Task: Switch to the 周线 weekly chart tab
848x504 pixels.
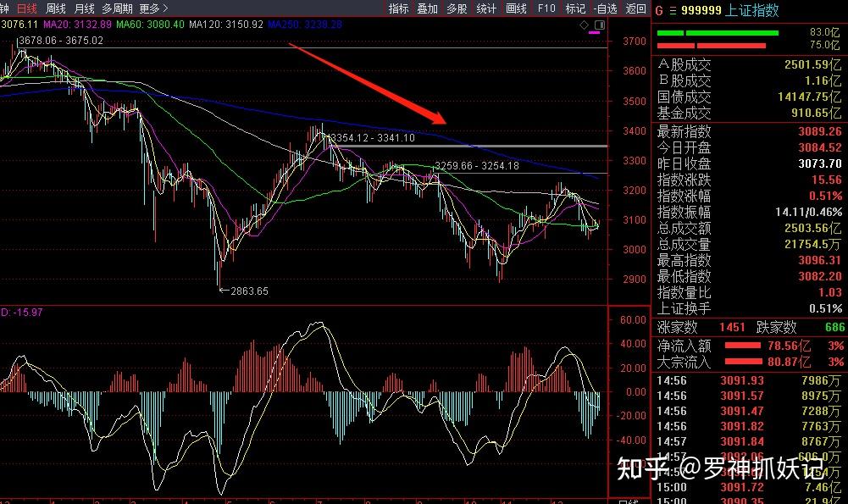Action: [x=55, y=8]
